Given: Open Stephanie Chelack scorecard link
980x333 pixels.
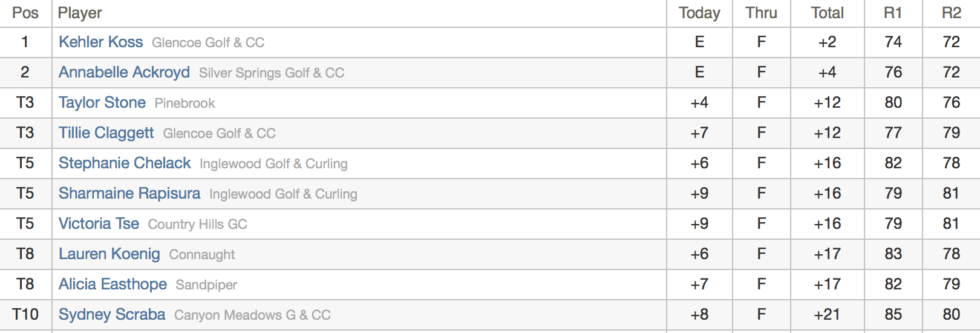Looking at the screenshot, I should tap(125, 163).
